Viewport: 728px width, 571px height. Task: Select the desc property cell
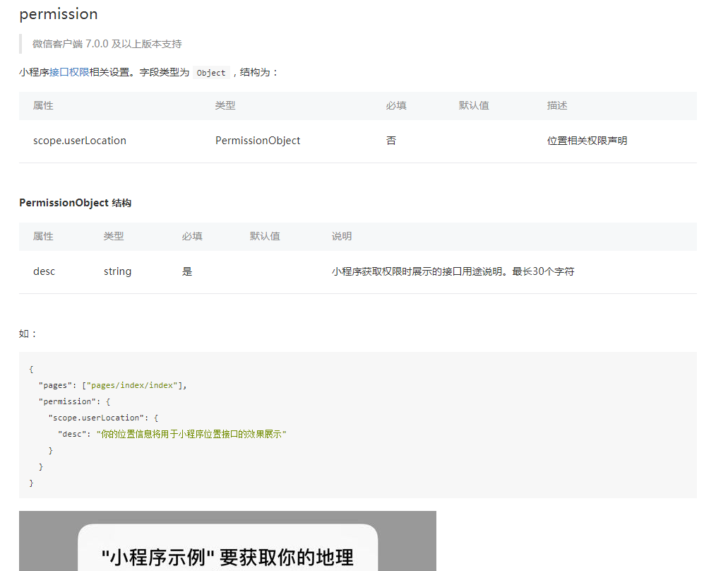point(44,271)
